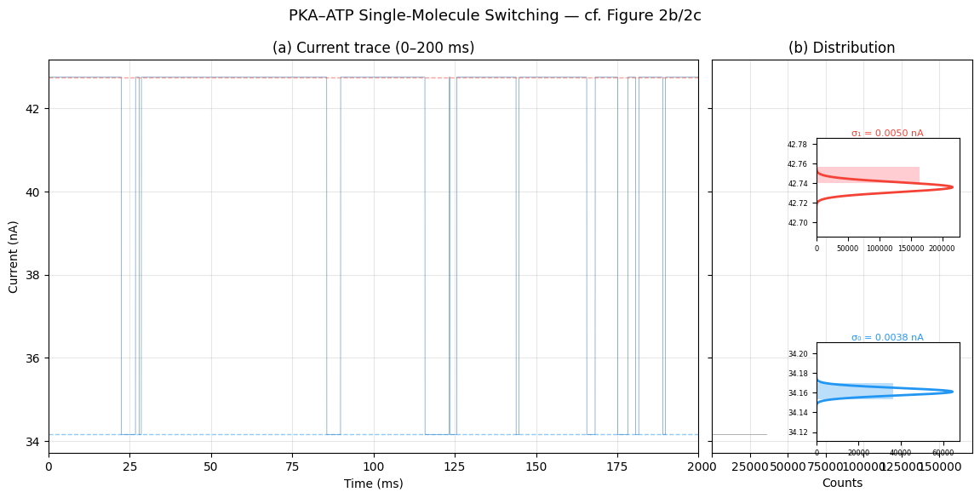Image resolution: width=980 pixels, height=498 pixels.
Task: Click the pink histogram bar in upper inset
Action: pyautogui.click(x=868, y=175)
